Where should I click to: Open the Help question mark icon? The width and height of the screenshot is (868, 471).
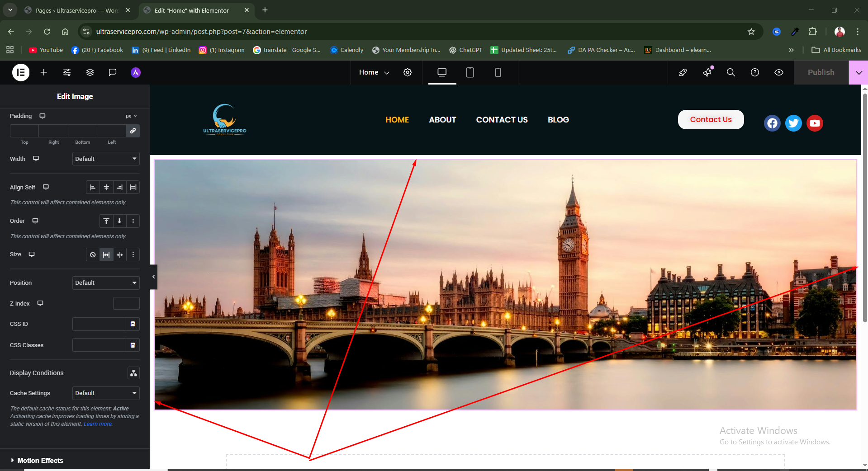(755, 72)
